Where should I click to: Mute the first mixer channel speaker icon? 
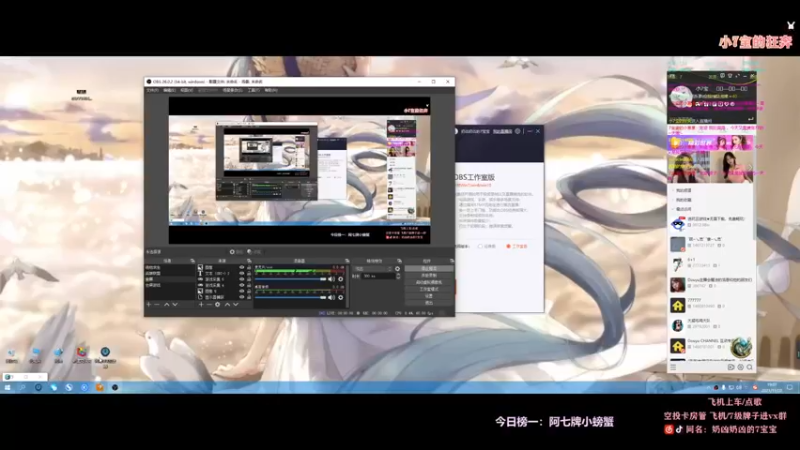tap(332, 279)
